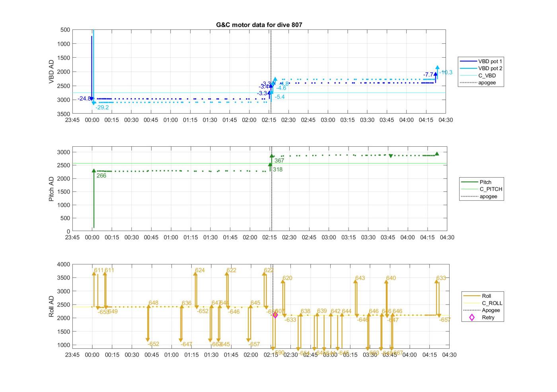Viewport: 557px width, 392px height.
Task: Click the '-24.8' VBD pot 1 data label
Action: point(84,99)
